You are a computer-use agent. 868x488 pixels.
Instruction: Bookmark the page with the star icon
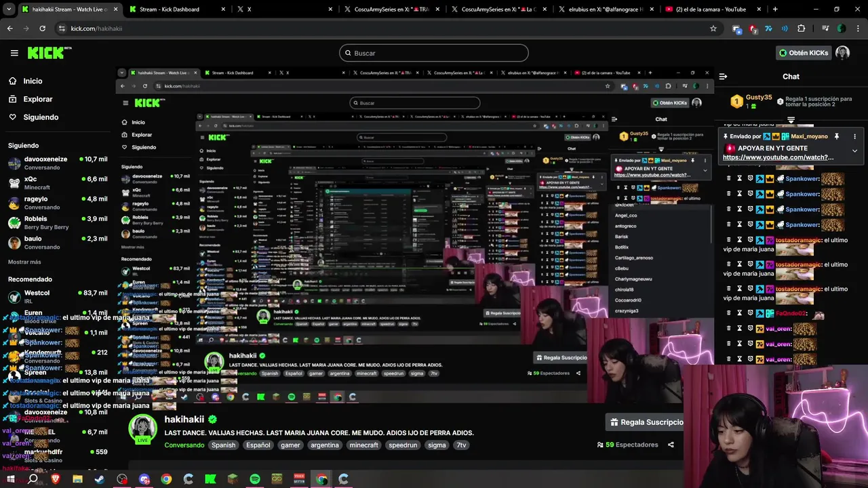click(713, 28)
